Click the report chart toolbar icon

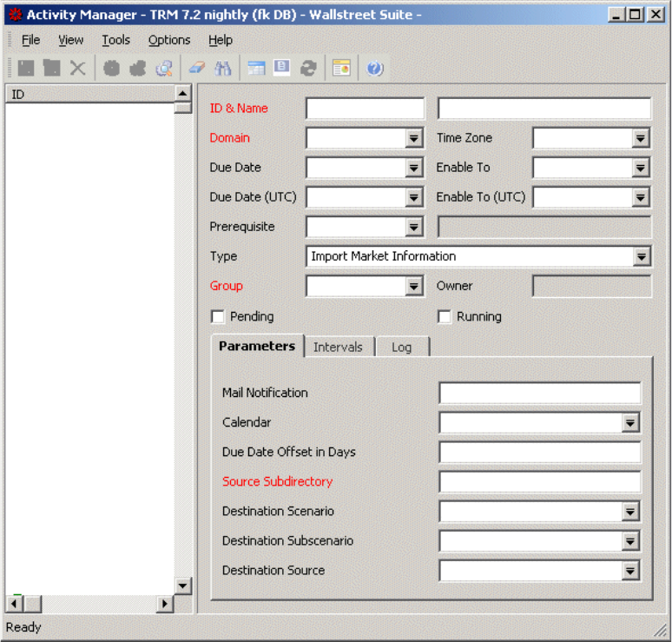[x=341, y=68]
